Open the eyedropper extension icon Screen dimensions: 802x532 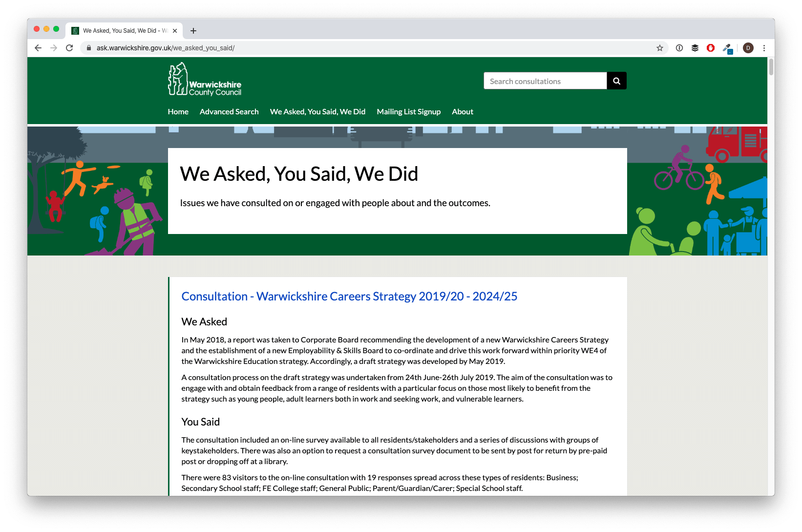pyautogui.click(x=727, y=48)
